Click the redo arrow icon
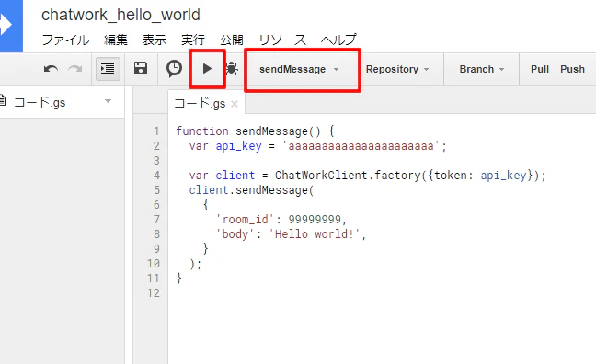Screen dimensions: 596x364 coord(75,69)
